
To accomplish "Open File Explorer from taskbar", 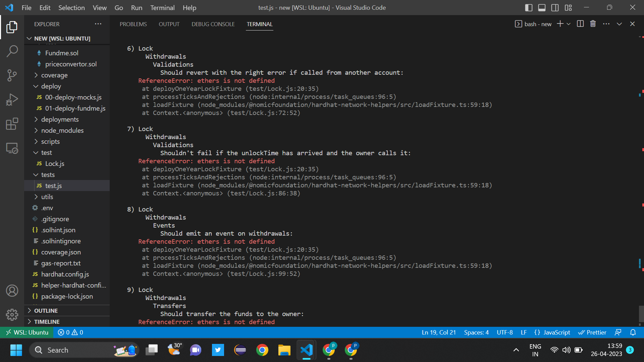I will point(284,350).
